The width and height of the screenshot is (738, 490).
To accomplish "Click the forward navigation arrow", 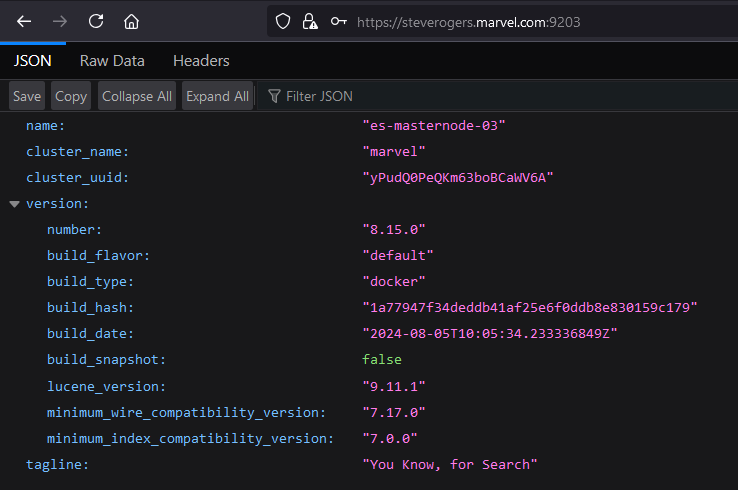I will coord(60,22).
